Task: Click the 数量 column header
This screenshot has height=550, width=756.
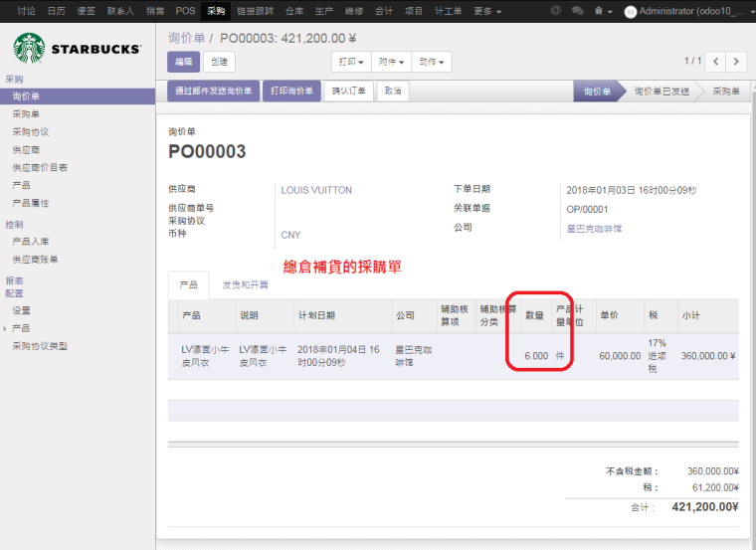Action: click(x=534, y=315)
